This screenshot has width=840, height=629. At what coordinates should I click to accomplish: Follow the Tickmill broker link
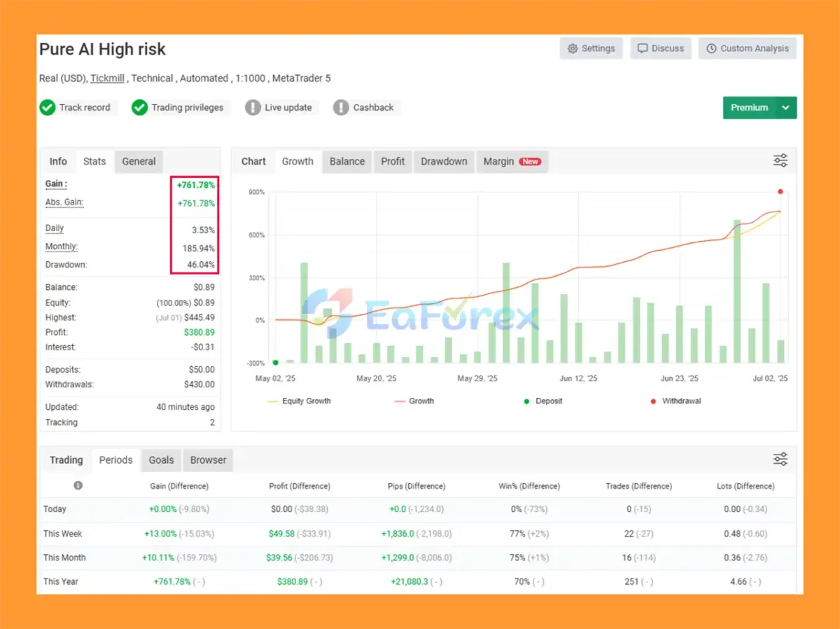(x=107, y=78)
